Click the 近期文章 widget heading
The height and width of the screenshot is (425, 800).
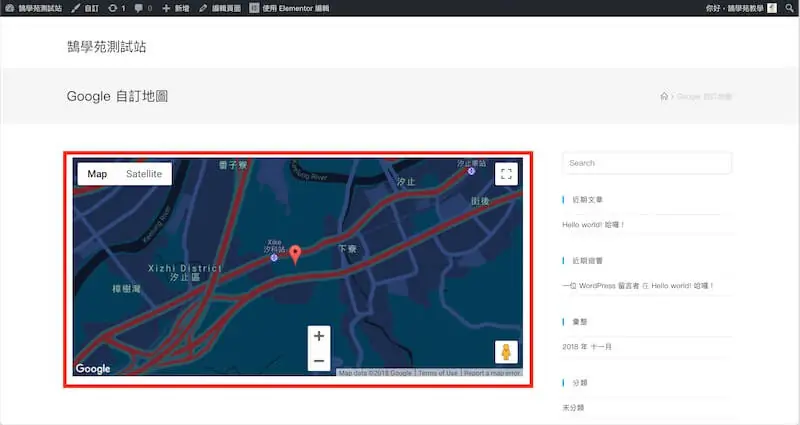click(x=587, y=199)
